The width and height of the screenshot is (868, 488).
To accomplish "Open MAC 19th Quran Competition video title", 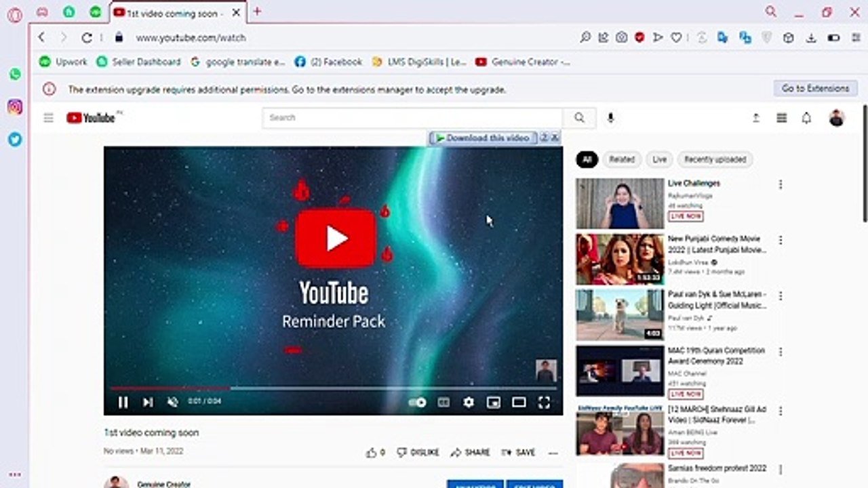I will coord(716,356).
